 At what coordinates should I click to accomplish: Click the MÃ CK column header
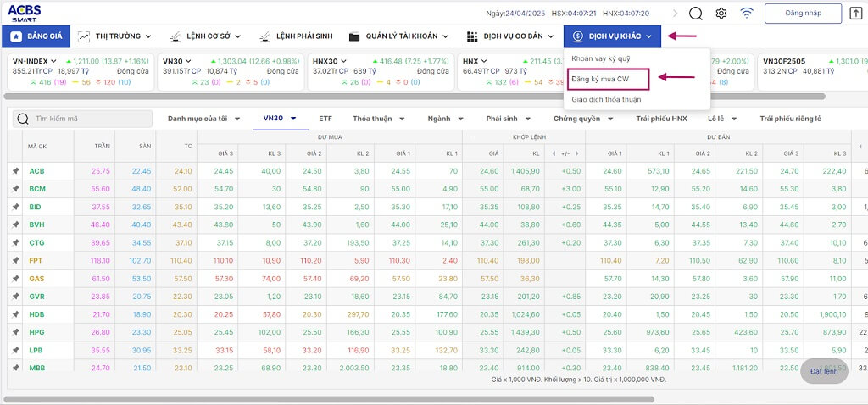39,147
